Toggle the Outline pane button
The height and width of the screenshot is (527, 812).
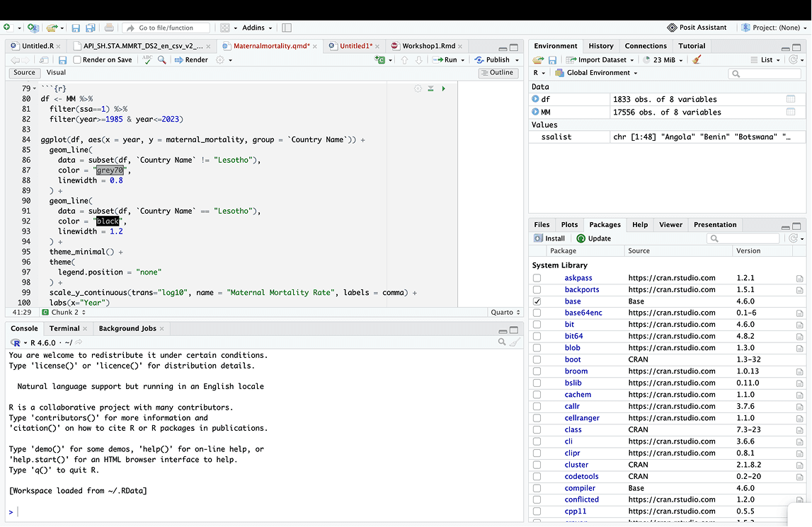click(497, 73)
